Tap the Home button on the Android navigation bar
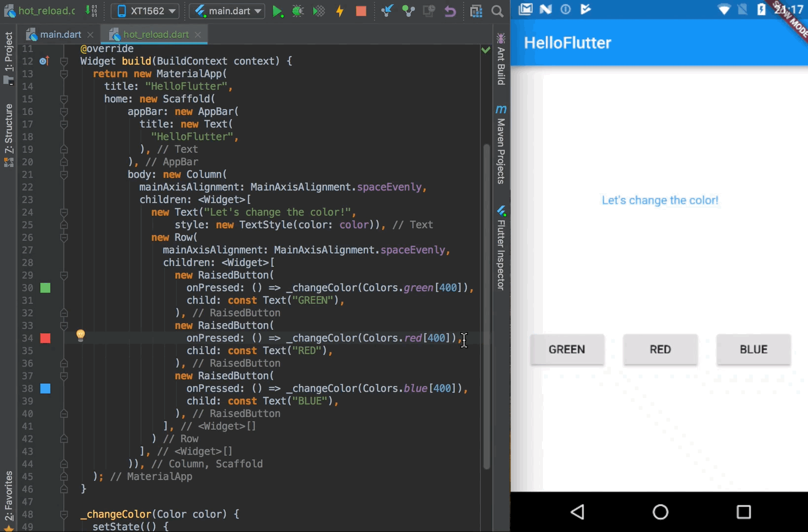This screenshot has width=808, height=532. pyautogui.click(x=660, y=512)
